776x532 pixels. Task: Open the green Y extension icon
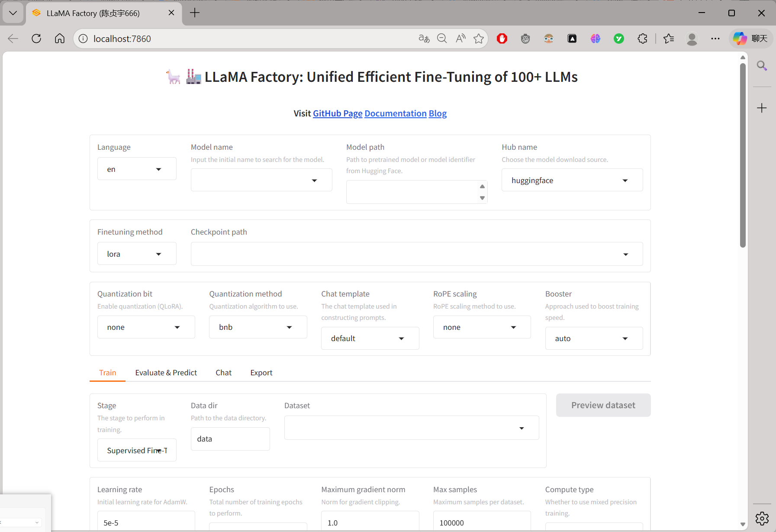pos(619,39)
